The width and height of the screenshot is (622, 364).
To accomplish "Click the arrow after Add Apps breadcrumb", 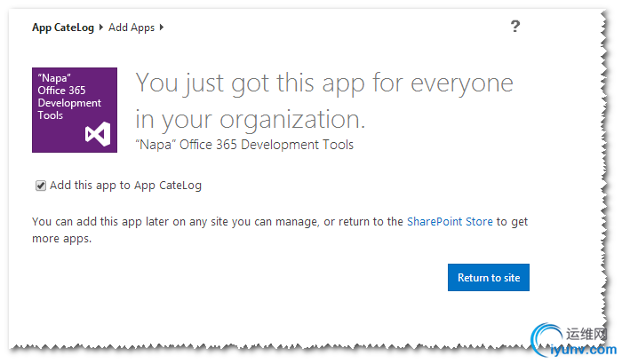I will point(162,28).
